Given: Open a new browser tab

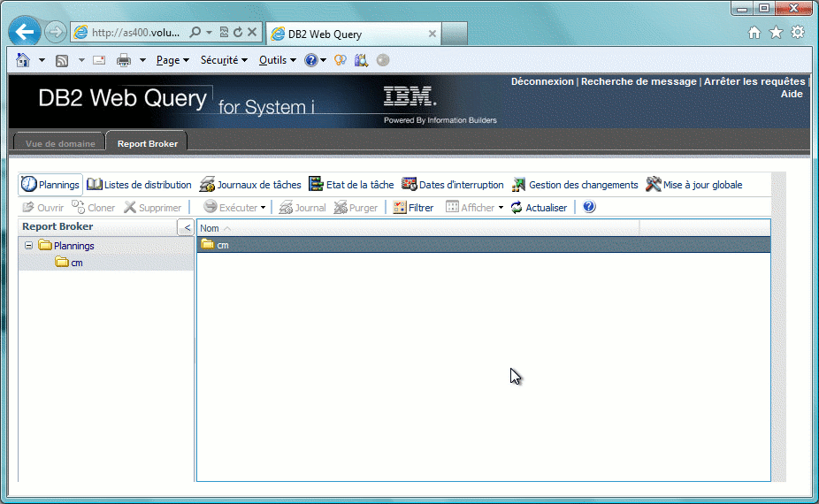Looking at the screenshot, I should [x=455, y=34].
